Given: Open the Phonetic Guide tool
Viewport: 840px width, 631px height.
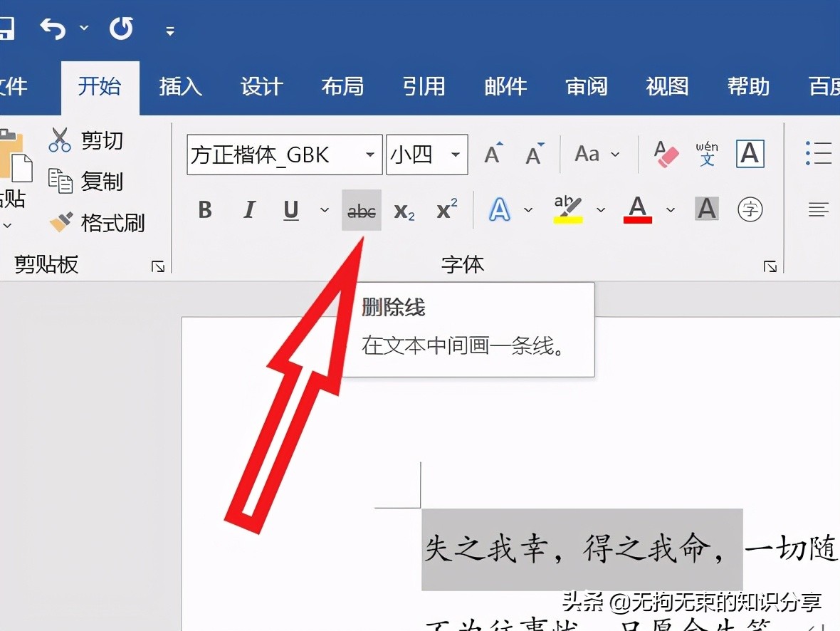Looking at the screenshot, I should coord(706,153).
